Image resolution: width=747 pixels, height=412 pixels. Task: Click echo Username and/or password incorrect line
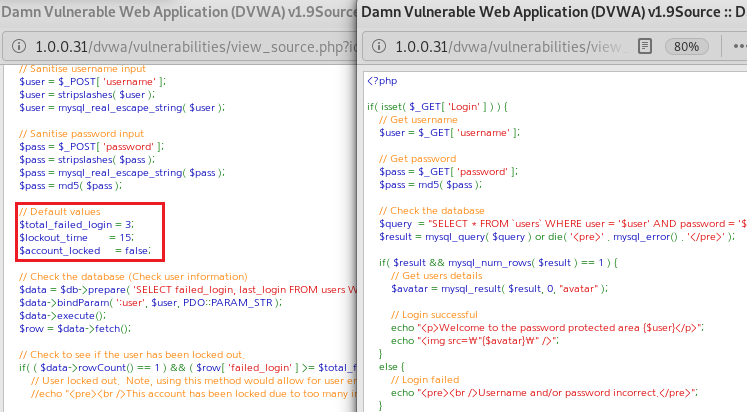coord(544,393)
